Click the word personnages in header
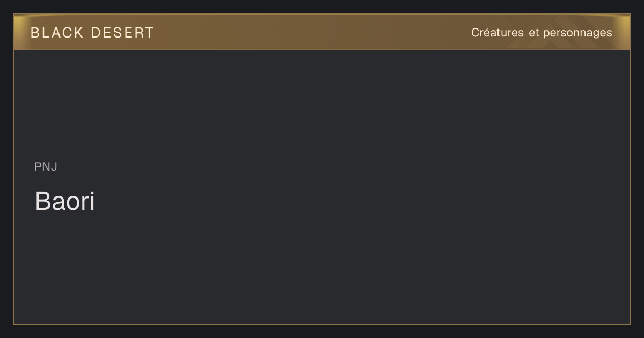The width and height of the screenshot is (644, 338). 577,33
